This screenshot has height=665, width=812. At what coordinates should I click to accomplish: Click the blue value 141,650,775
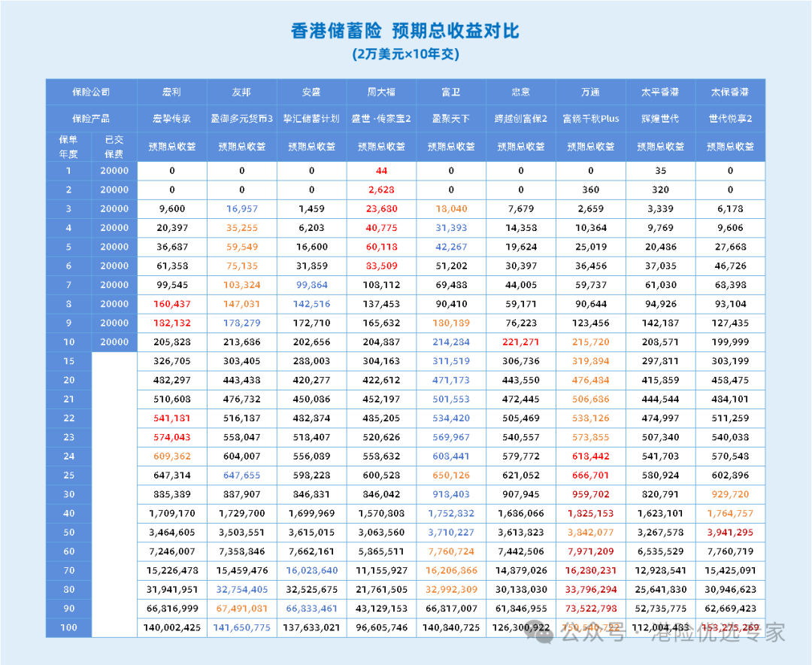242,627
